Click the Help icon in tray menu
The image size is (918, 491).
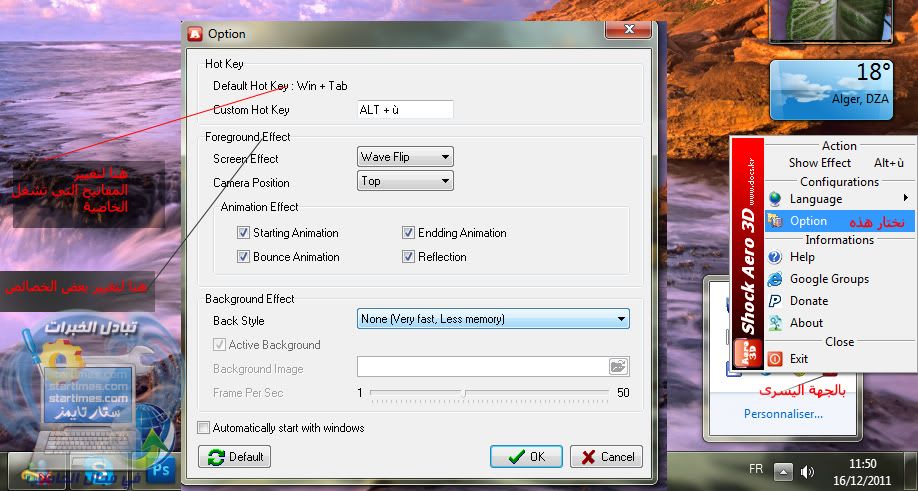pos(775,257)
